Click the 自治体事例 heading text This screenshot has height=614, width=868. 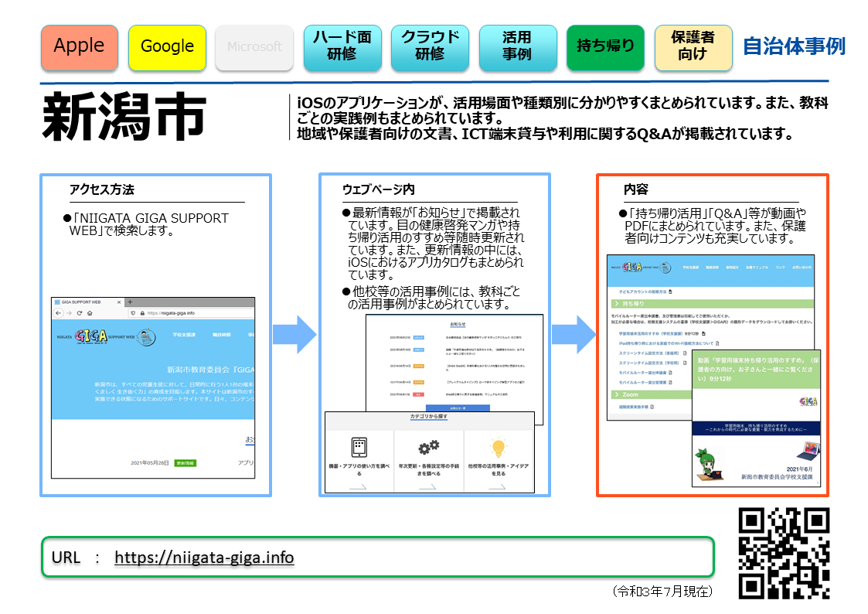coord(794,46)
